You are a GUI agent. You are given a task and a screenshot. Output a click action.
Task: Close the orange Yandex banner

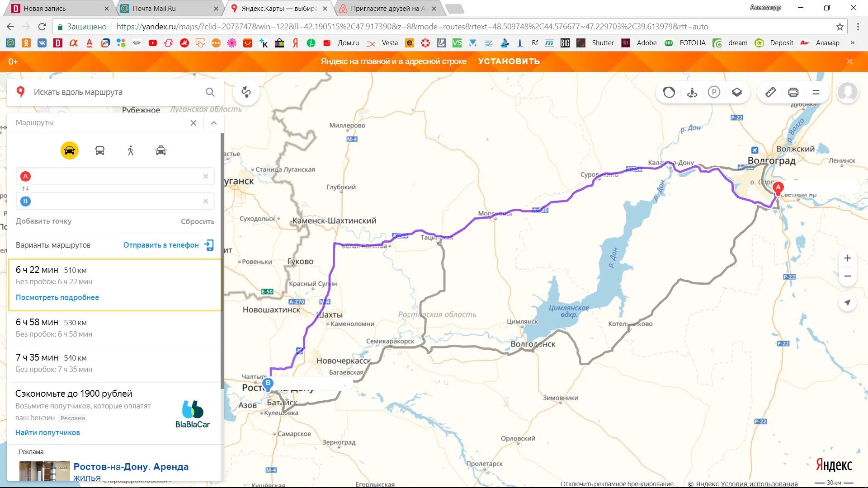[849, 61]
